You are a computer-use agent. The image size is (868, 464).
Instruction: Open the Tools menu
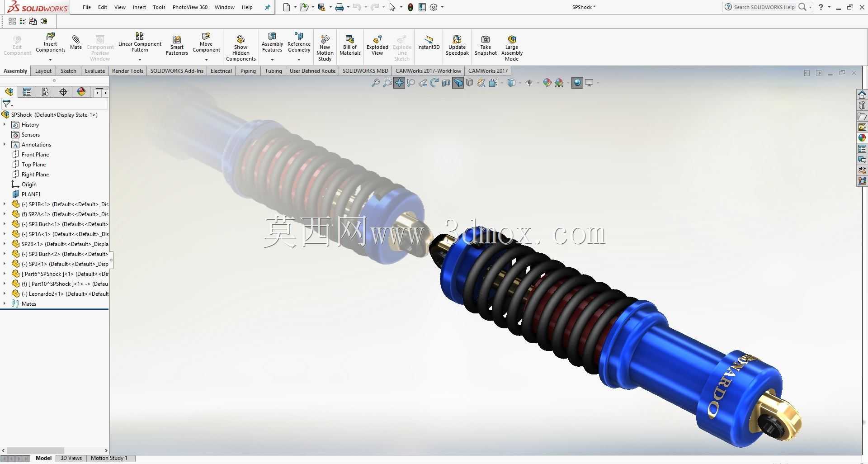coord(159,7)
